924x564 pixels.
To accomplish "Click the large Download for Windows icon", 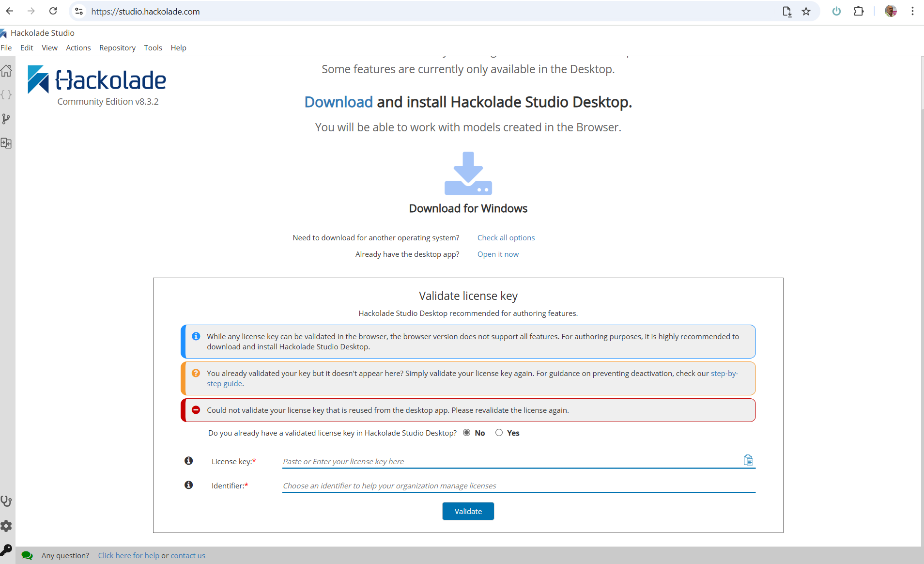I will point(468,173).
